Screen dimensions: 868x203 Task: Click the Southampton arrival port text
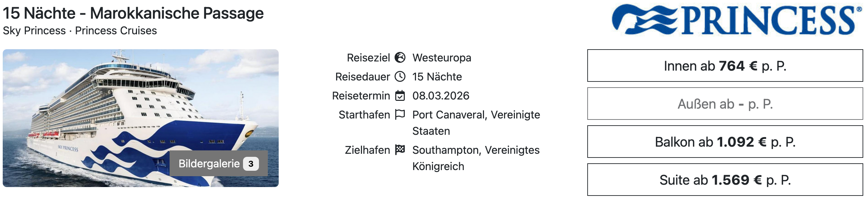476,150
